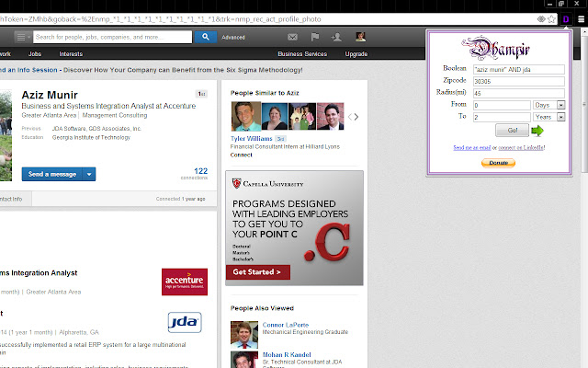
Task: Open LinkedIn messages envelope icon
Action: pos(292,37)
